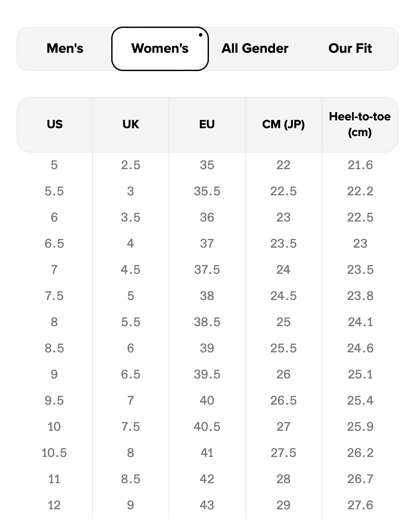Screen dimensions: 417x532
Task: Click the EU column header
Action: pyautogui.click(x=207, y=125)
